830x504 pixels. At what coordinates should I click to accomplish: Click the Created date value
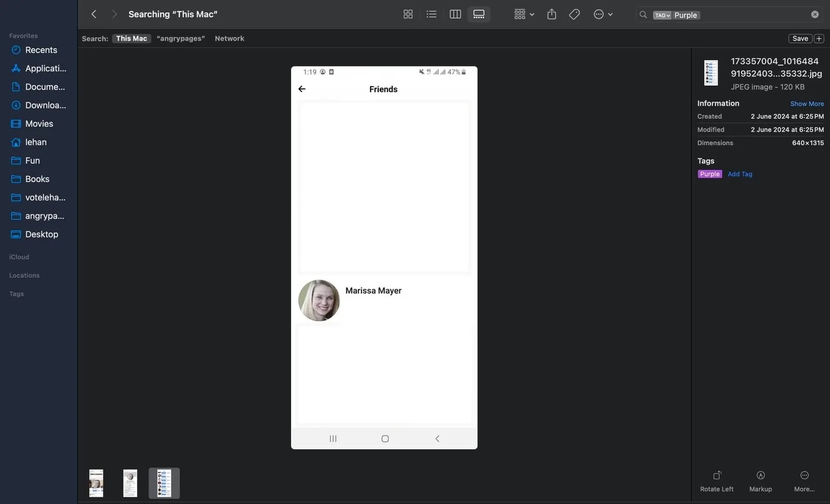pyautogui.click(x=787, y=117)
